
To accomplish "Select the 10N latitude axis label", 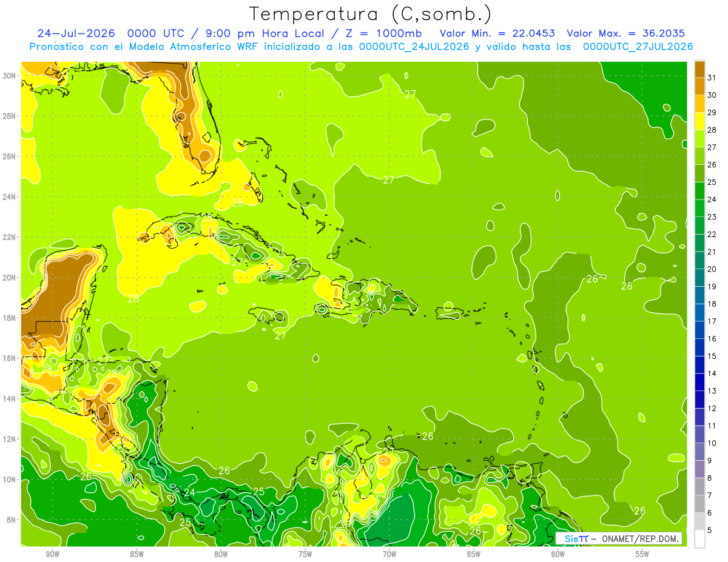I will [10, 480].
